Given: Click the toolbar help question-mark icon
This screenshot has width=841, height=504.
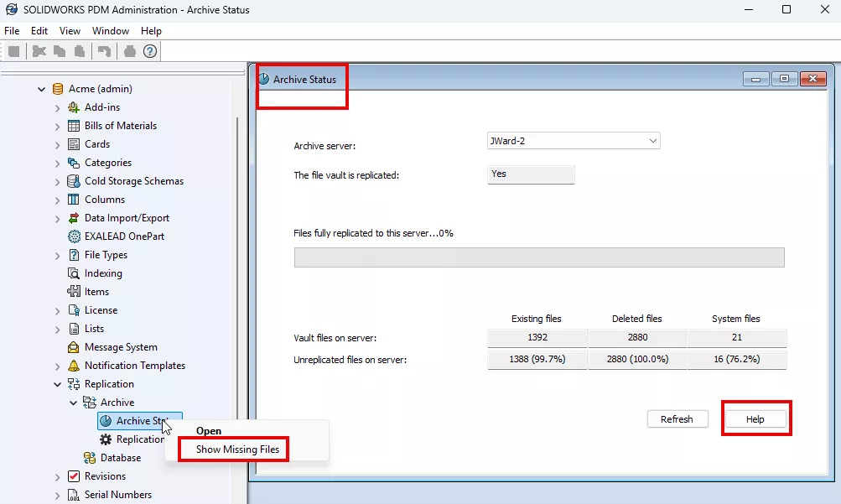Looking at the screenshot, I should [150, 51].
